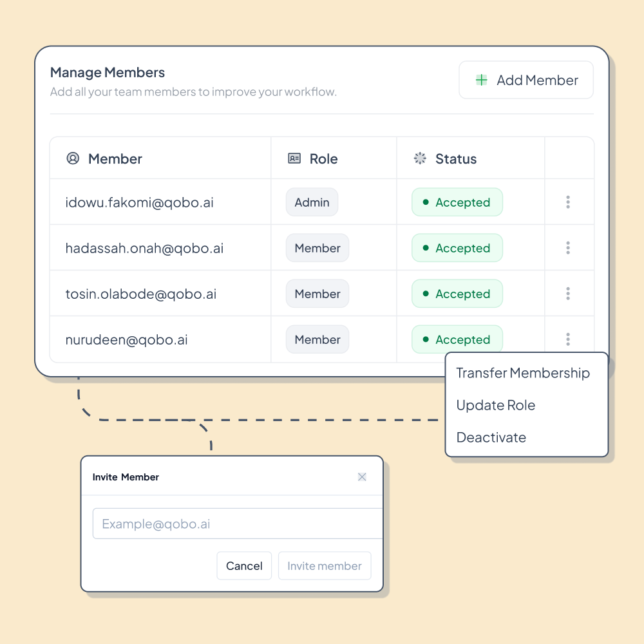Open three-dot menu for nurudeen@qobo.ai

pos(568,339)
